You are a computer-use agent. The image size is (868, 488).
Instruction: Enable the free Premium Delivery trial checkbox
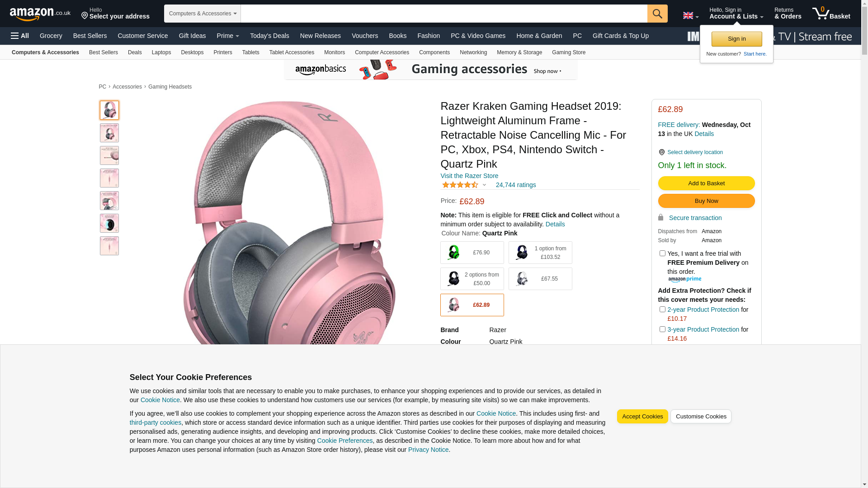[662, 253]
